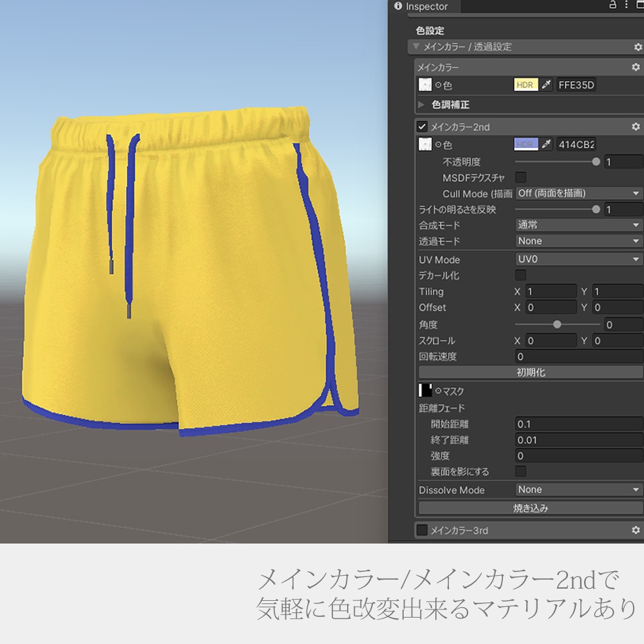Click the 焼き込み button
The image size is (644, 644).
click(x=531, y=508)
